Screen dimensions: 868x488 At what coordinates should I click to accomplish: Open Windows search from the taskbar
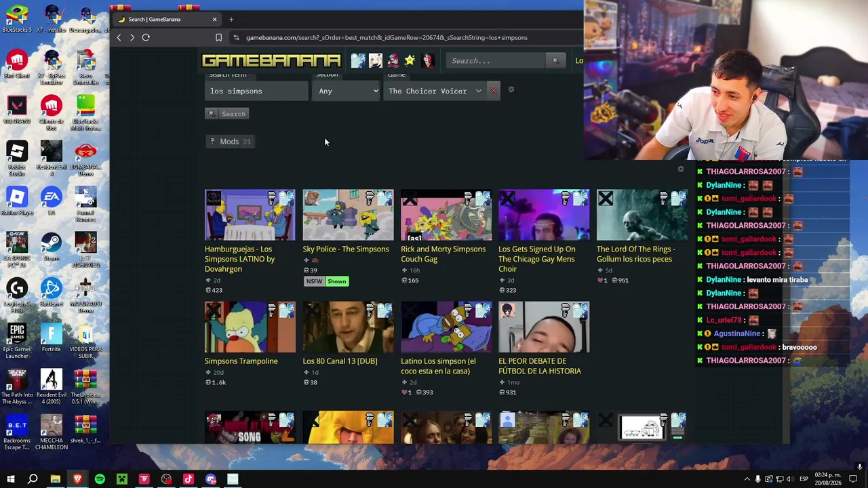pyautogui.click(x=33, y=479)
